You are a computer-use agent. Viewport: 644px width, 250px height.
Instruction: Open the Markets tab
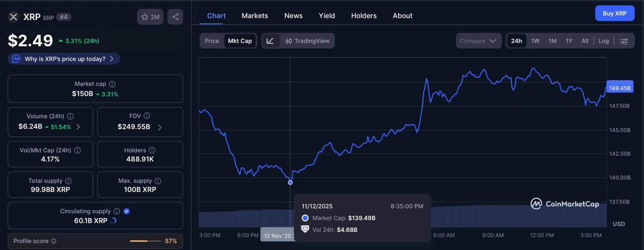click(x=255, y=16)
